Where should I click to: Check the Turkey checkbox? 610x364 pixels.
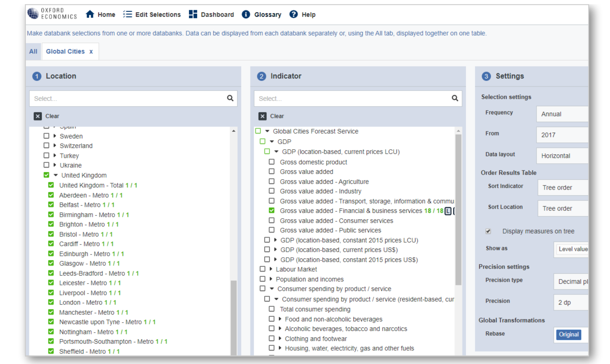coord(46,155)
